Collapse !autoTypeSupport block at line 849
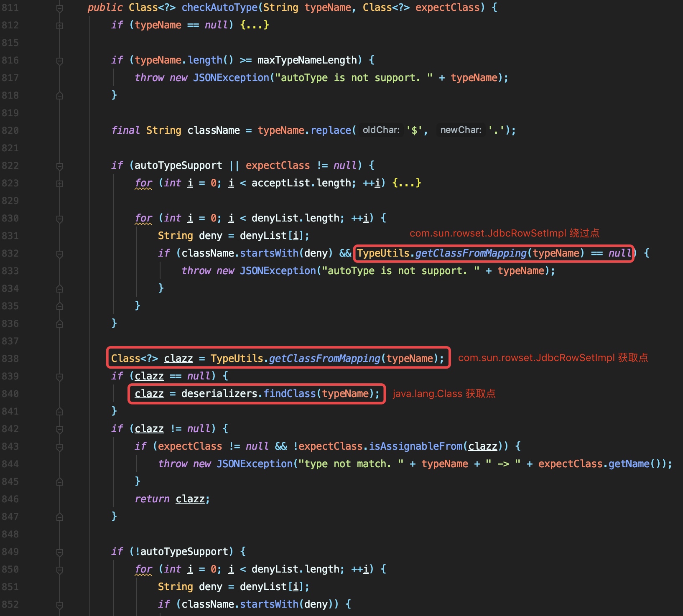683x616 pixels. pos(60,552)
